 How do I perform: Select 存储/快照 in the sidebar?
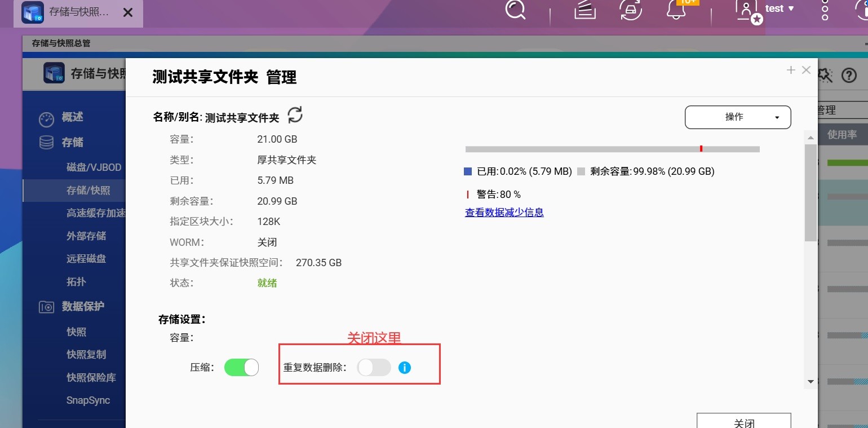(x=88, y=191)
